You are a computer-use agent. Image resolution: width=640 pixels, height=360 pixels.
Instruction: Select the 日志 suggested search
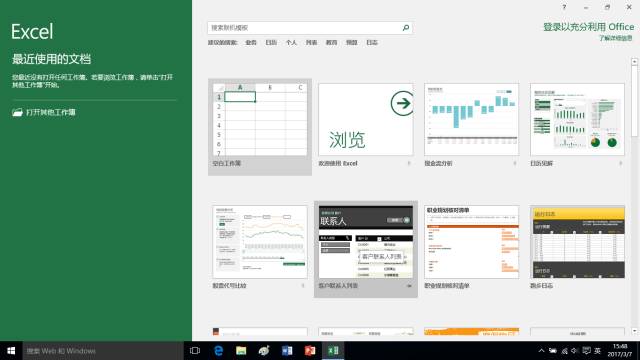point(372,42)
